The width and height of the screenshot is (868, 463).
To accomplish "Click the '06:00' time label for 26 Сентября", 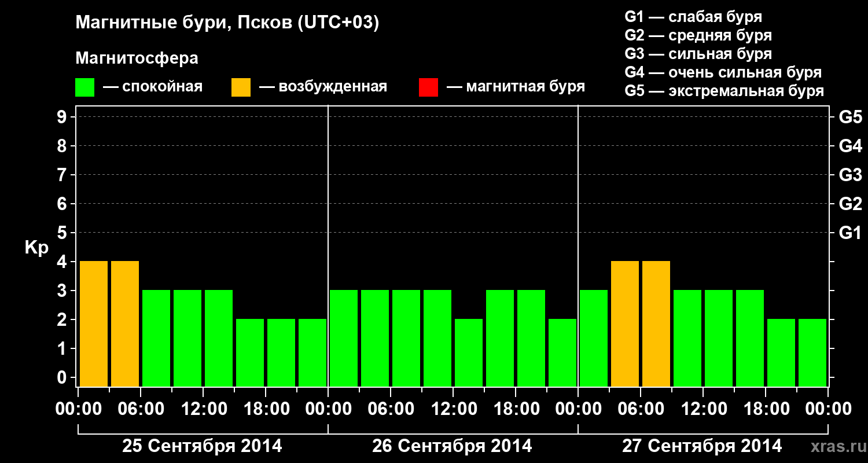I will (391, 409).
